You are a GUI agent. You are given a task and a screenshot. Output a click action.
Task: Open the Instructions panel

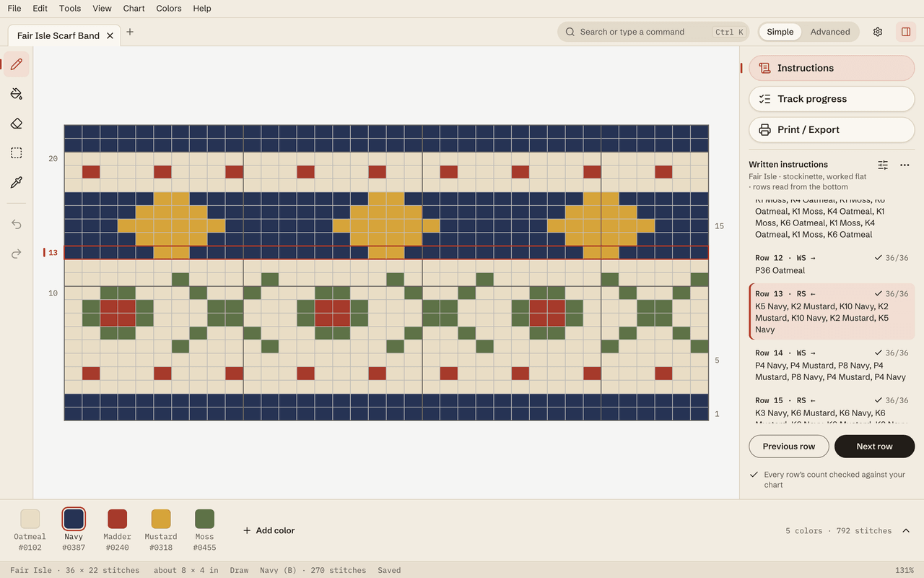832,68
